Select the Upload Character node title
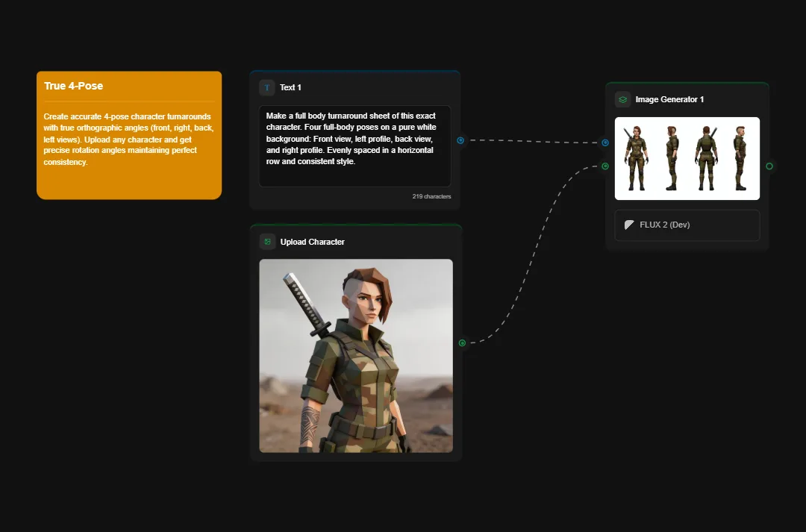This screenshot has width=806, height=532. coord(313,241)
